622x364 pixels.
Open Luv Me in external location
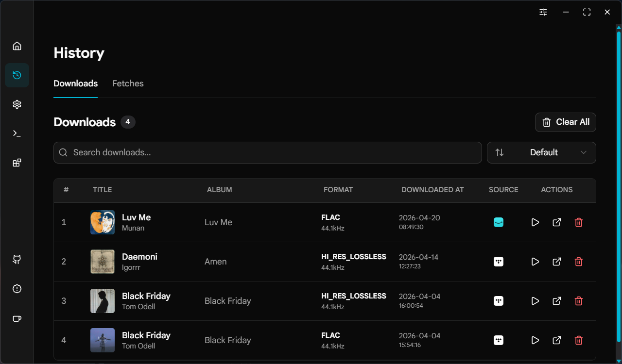coord(557,222)
